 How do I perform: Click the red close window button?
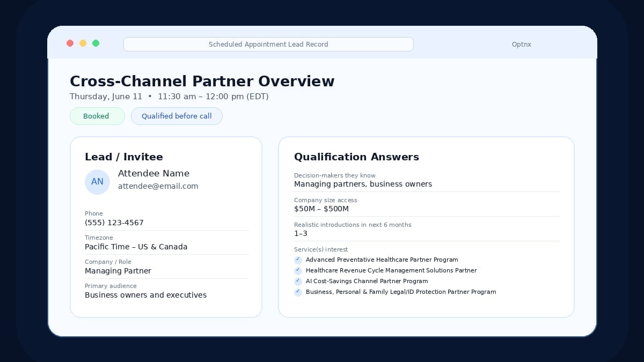tap(70, 43)
